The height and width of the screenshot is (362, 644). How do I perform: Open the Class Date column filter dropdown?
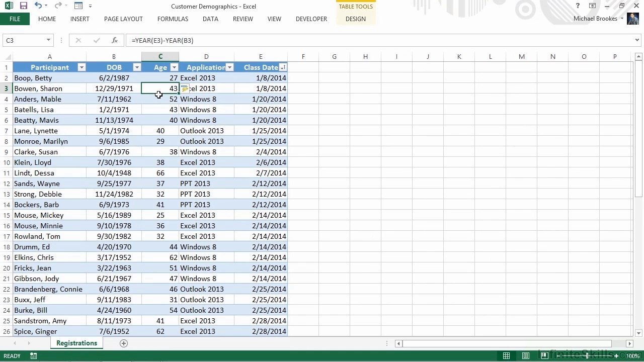coord(283,67)
